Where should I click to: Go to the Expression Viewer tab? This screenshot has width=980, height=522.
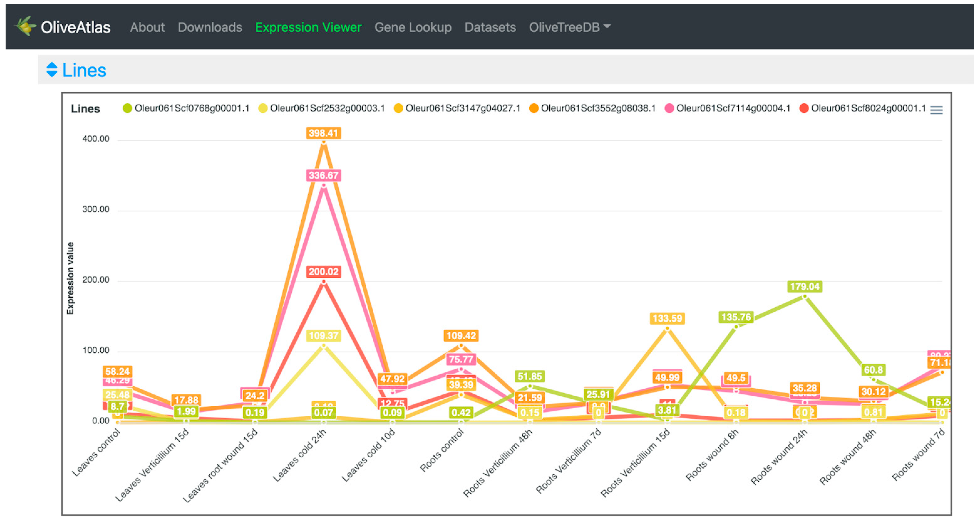coord(308,27)
